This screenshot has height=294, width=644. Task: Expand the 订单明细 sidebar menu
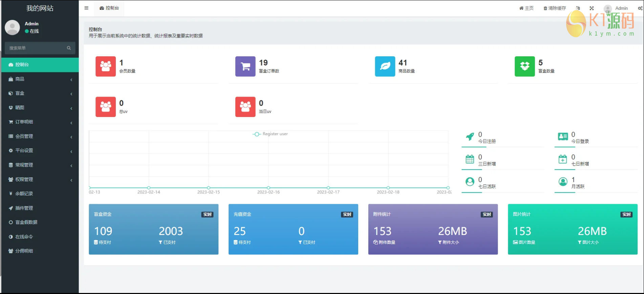(40, 122)
